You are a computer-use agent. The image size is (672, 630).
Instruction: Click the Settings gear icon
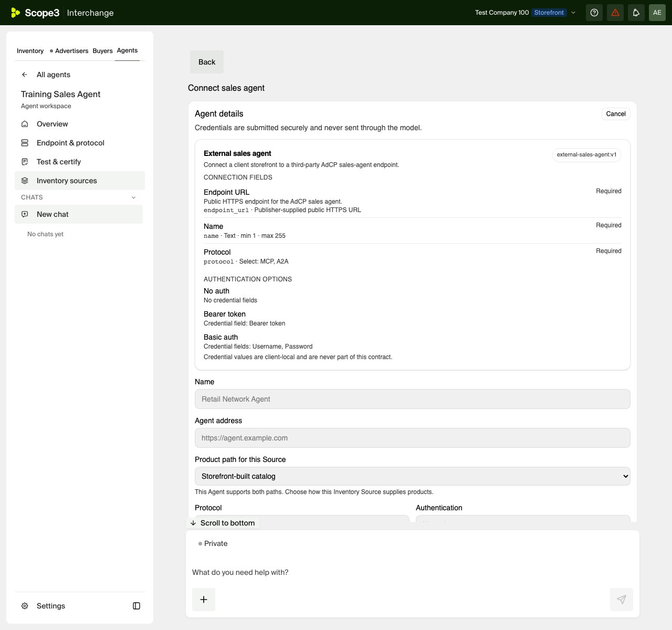click(x=25, y=606)
